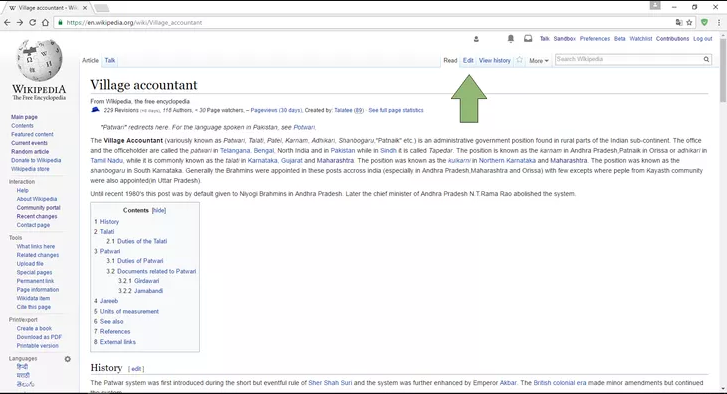
Task: Open Recent changes in sidebar
Action: coord(37,216)
